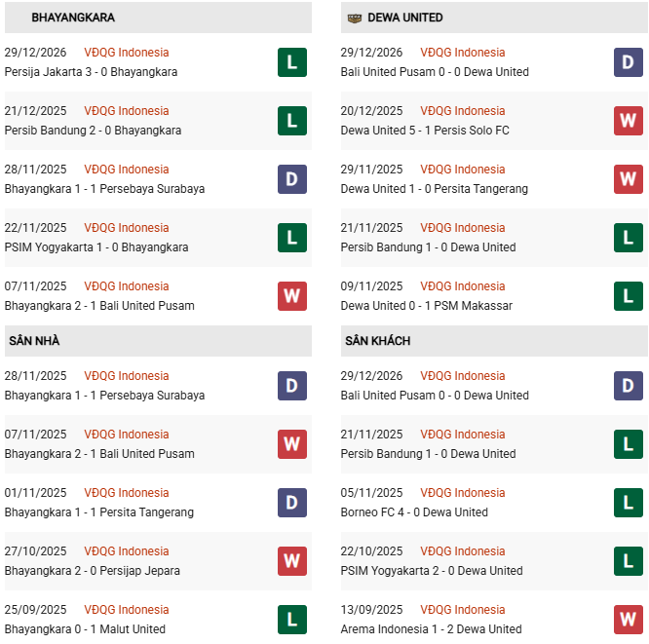Switch to the SÂN KHÁCH away section header

[x=378, y=341]
